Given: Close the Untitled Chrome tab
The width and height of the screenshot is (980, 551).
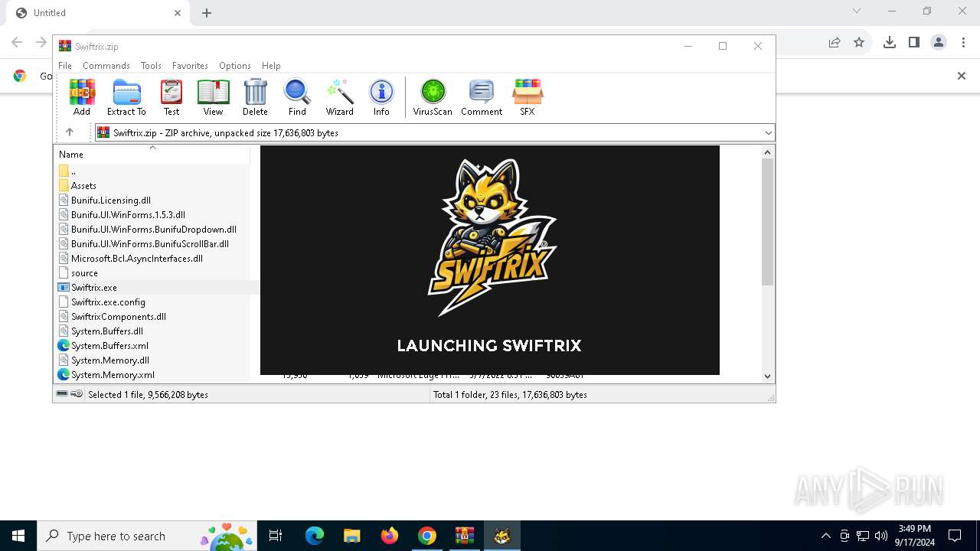Looking at the screenshot, I should pos(178,13).
